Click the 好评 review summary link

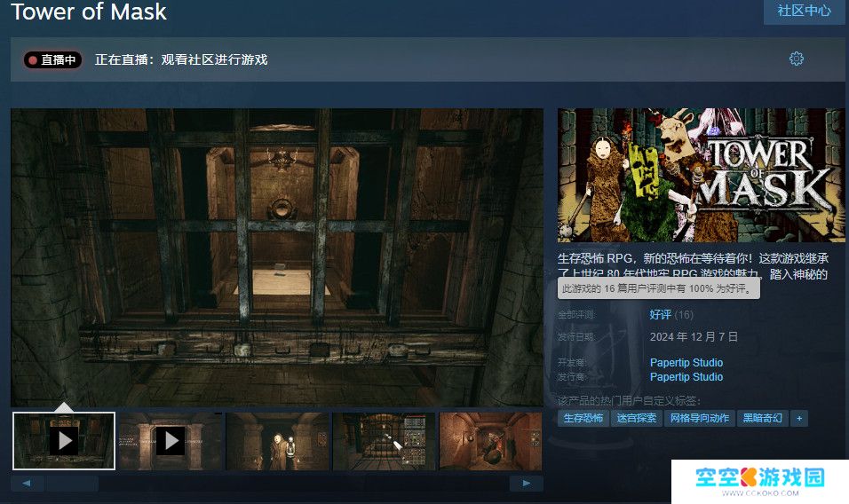coord(661,315)
